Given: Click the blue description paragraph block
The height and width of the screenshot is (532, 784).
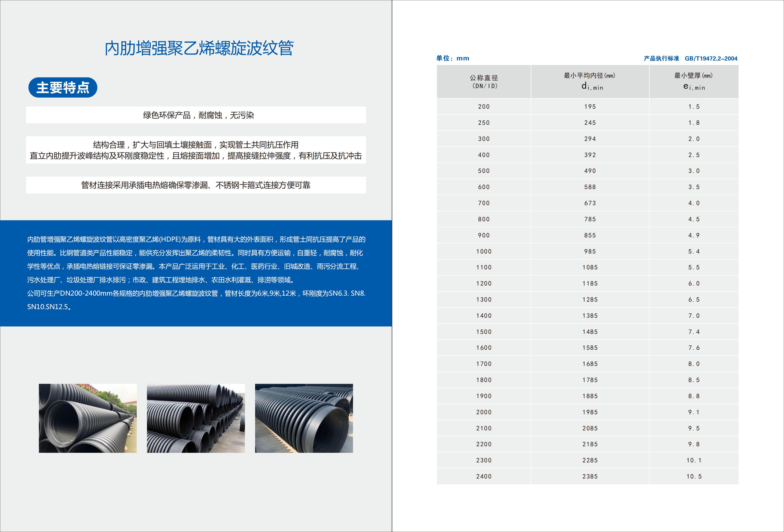Looking at the screenshot, I should 196,273.
